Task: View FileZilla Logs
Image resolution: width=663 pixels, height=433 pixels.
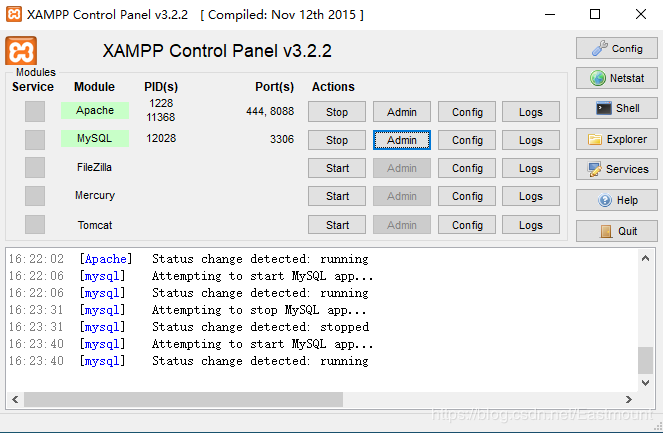Action: point(531,168)
